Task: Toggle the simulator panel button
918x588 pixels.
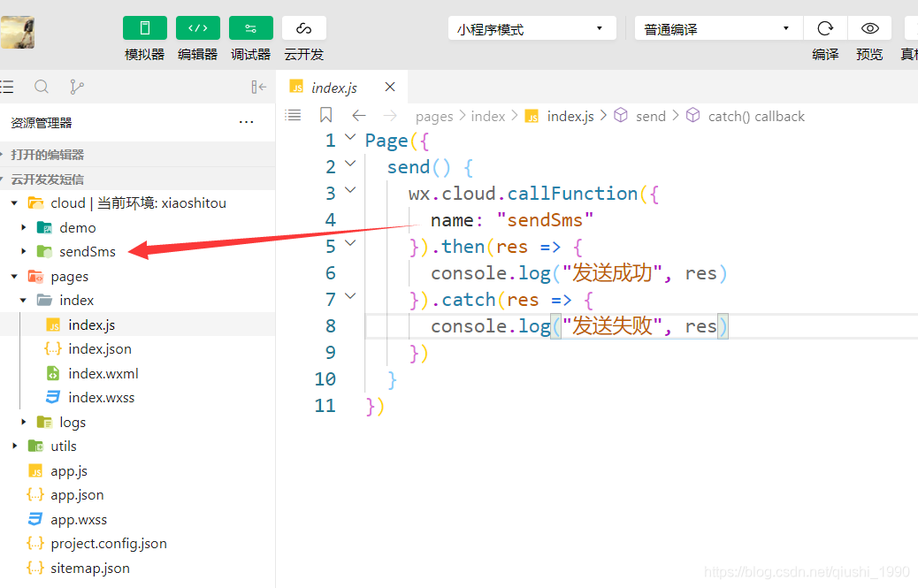Action: click(144, 28)
